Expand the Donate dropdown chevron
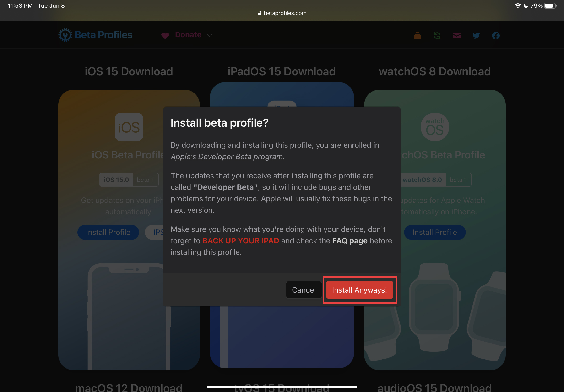The height and width of the screenshot is (392, 564). [x=209, y=36]
